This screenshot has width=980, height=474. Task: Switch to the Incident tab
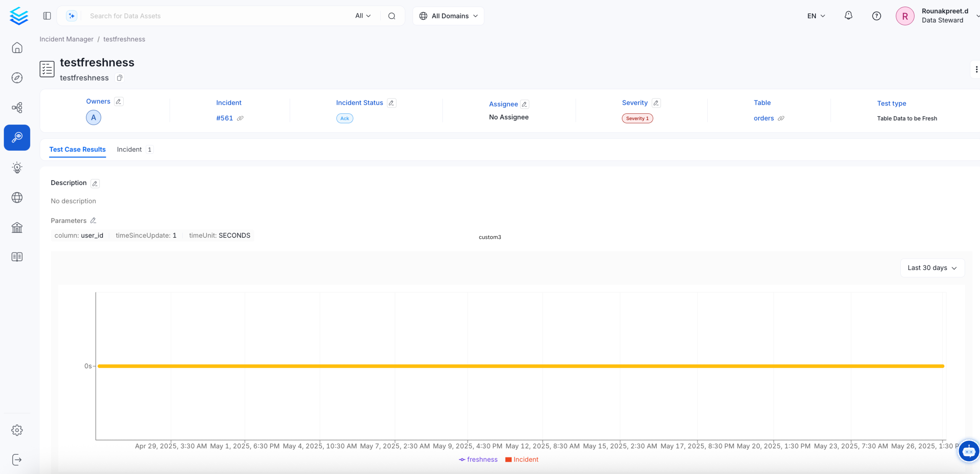[129, 149]
